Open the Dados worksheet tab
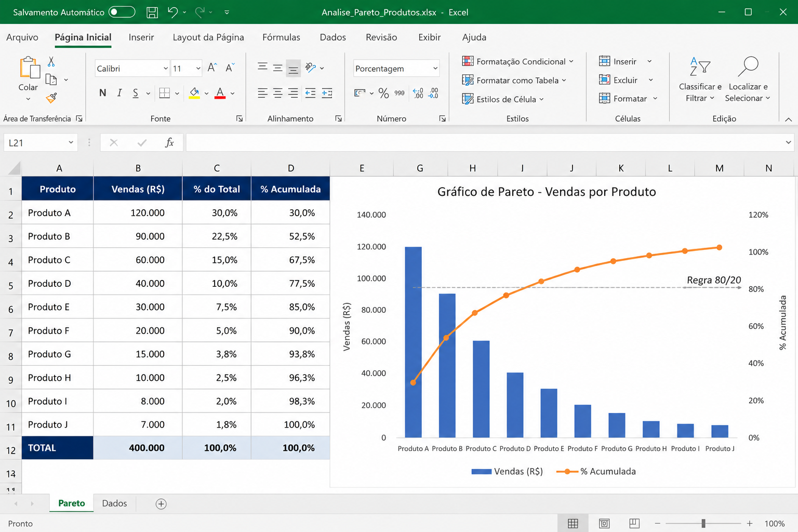The image size is (798, 532). tap(114, 503)
